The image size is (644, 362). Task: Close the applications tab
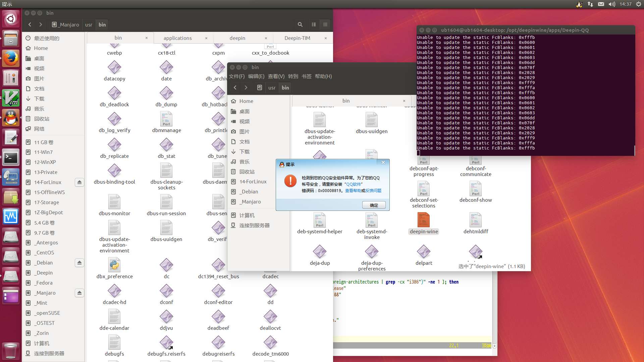(206, 38)
